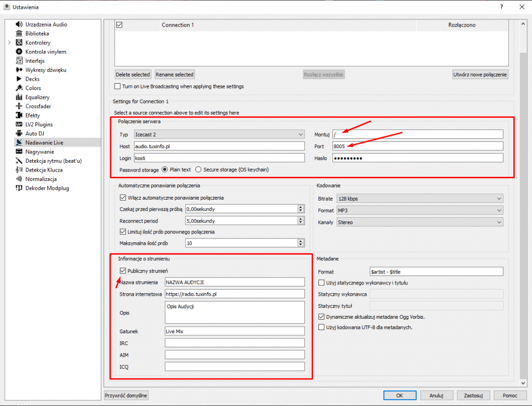Click the Interfejs icon in sidebar
Screen dimensions: 532x406
[x=19, y=61]
